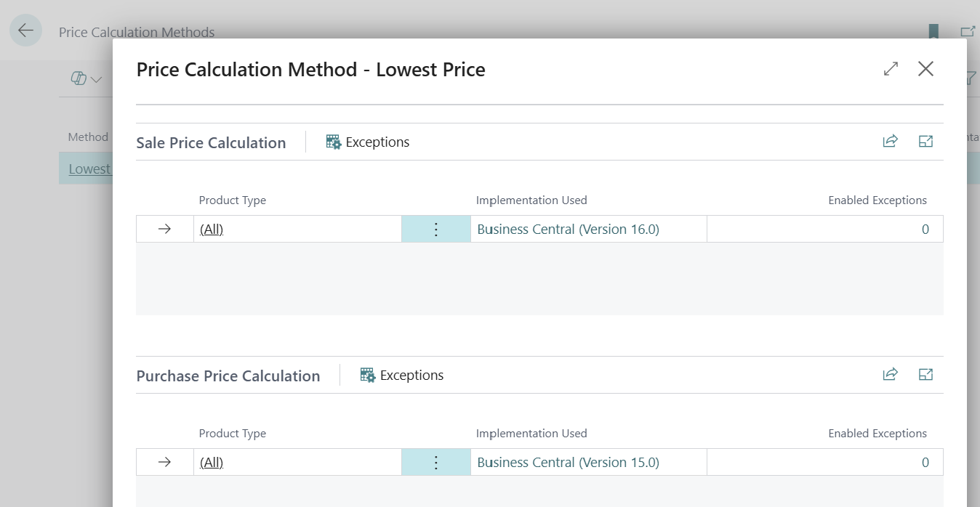The height and width of the screenshot is (507, 980).
Task: Open Exceptions for Sale Price Calculation
Action: (368, 142)
